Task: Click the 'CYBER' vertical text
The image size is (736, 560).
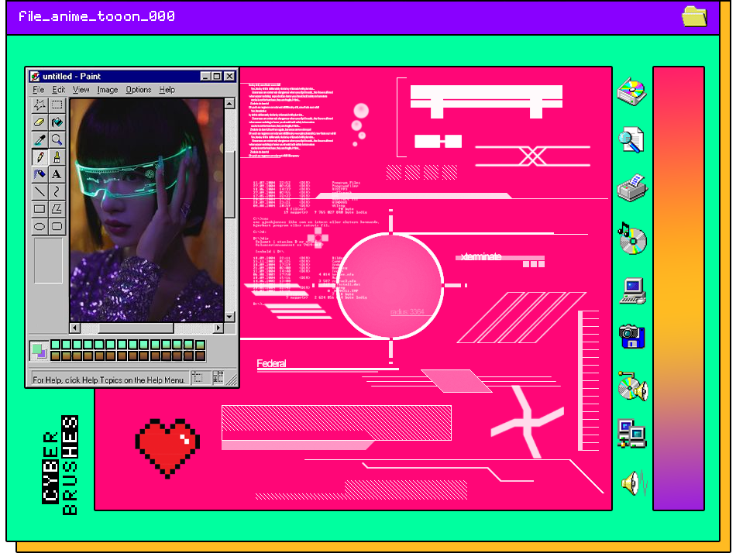Action: 50,466
